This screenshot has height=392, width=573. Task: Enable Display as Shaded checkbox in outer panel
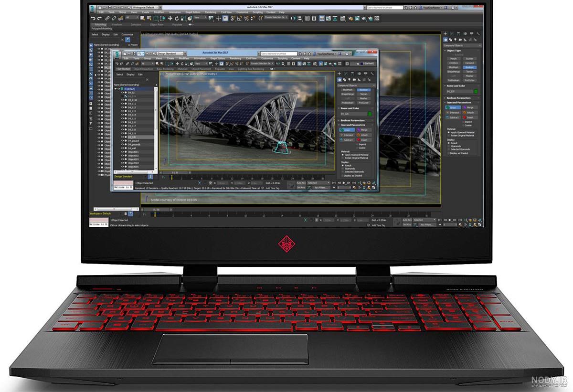[x=448, y=153]
